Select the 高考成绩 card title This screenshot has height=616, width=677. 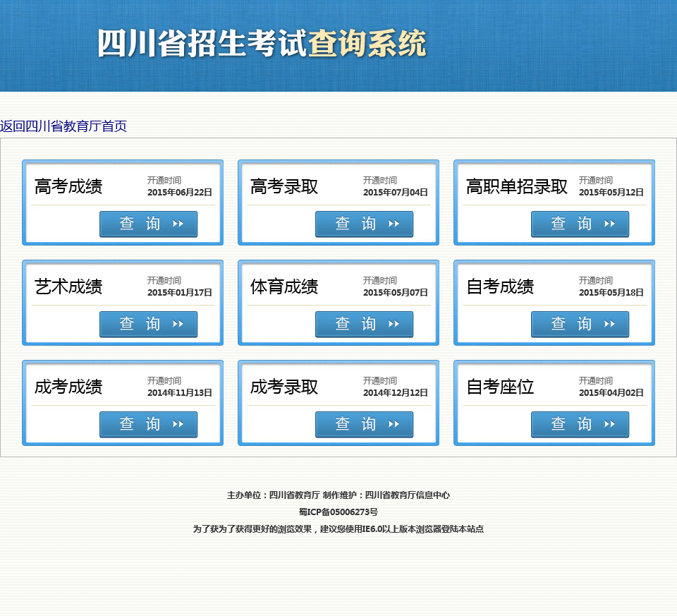tap(68, 186)
